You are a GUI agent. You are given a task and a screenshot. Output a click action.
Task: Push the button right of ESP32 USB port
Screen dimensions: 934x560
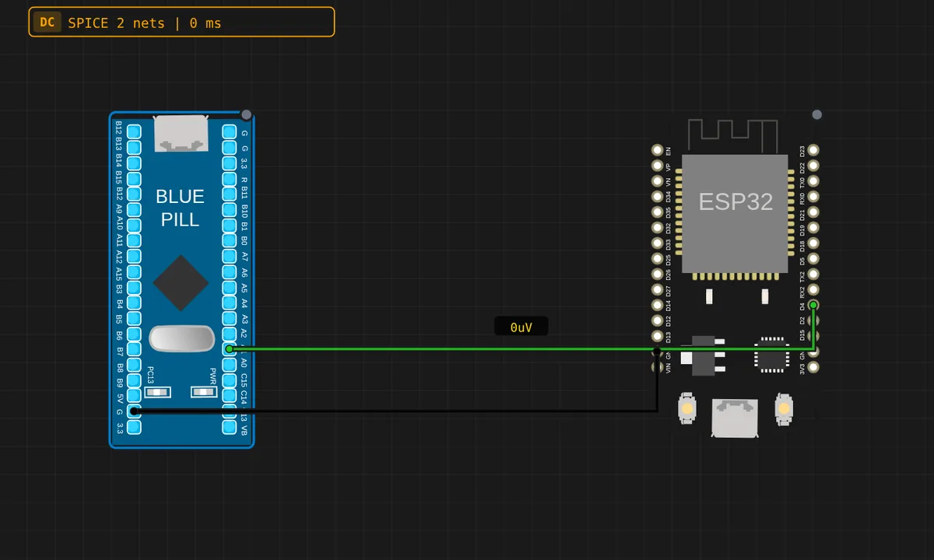[x=784, y=408]
